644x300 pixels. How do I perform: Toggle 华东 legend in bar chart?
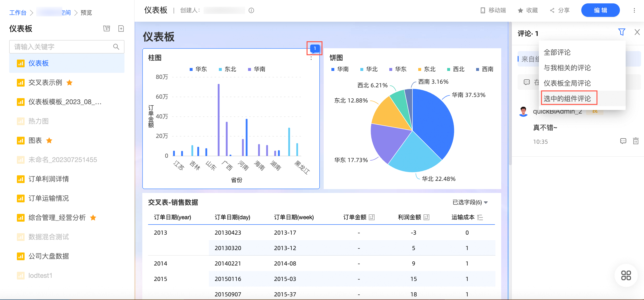click(198, 69)
